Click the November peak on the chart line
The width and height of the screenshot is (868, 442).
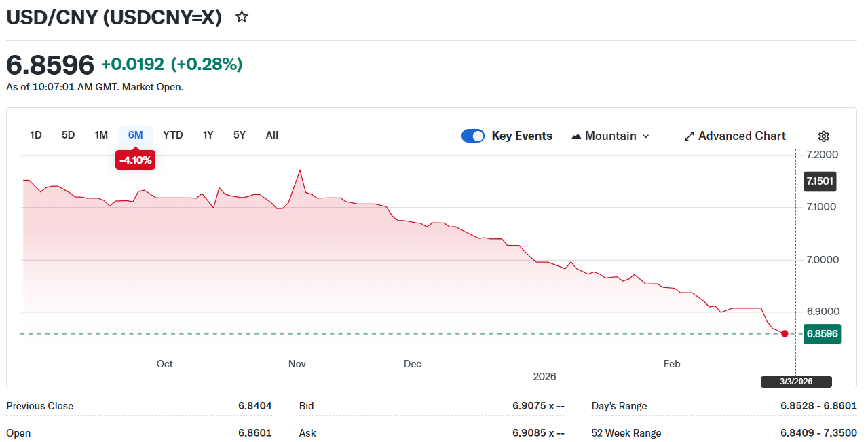300,170
